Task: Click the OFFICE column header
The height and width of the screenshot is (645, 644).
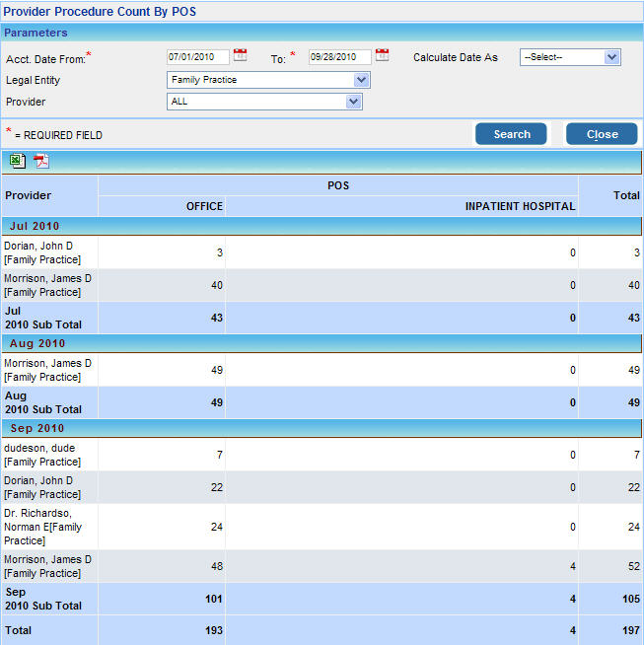Action: click(x=204, y=206)
